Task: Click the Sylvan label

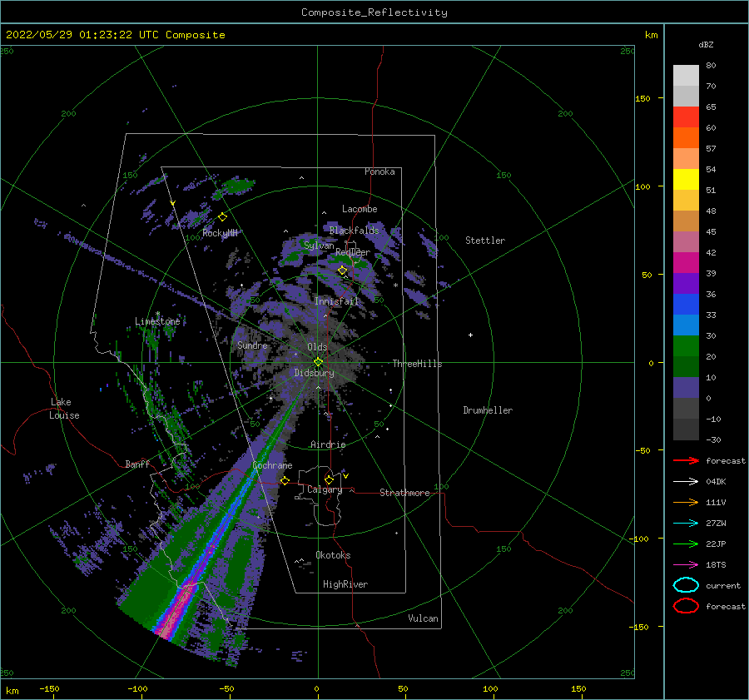Action: 319,246
